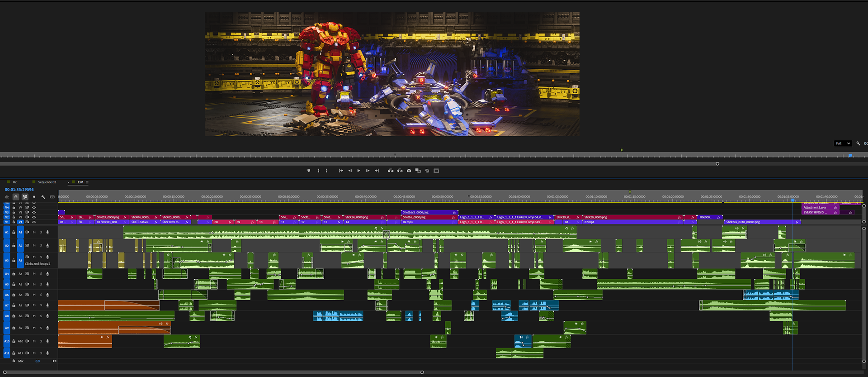Screen dimensions: 868x377
Task: Open the Comparison View button
Action: point(418,171)
